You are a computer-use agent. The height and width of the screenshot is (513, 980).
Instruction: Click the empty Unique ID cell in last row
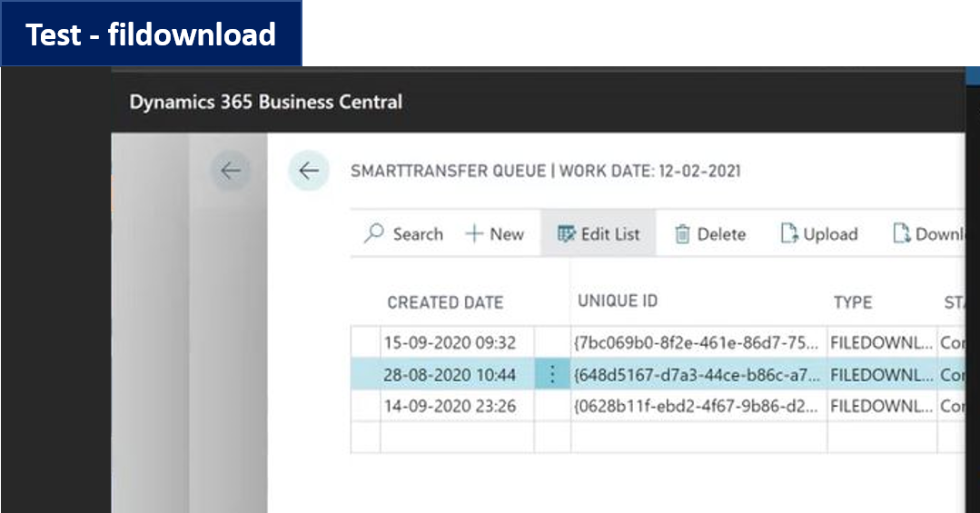pyautogui.click(x=698, y=437)
